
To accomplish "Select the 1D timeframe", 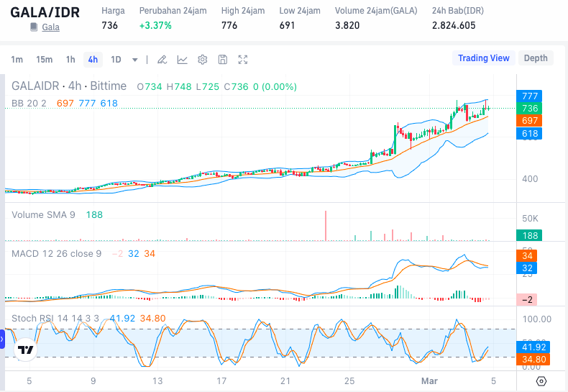I will point(116,60).
